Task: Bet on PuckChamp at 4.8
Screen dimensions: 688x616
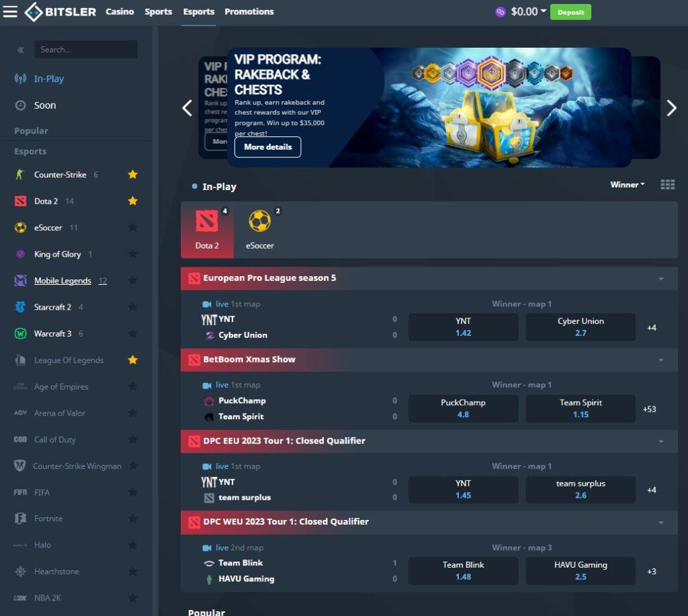Action: (x=464, y=408)
